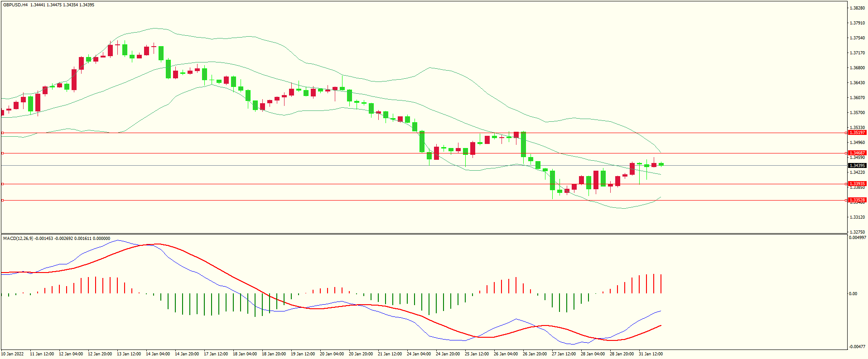Click the 26 Jan 04:00 time label
This screenshot has width=868, height=359.
[506, 354]
